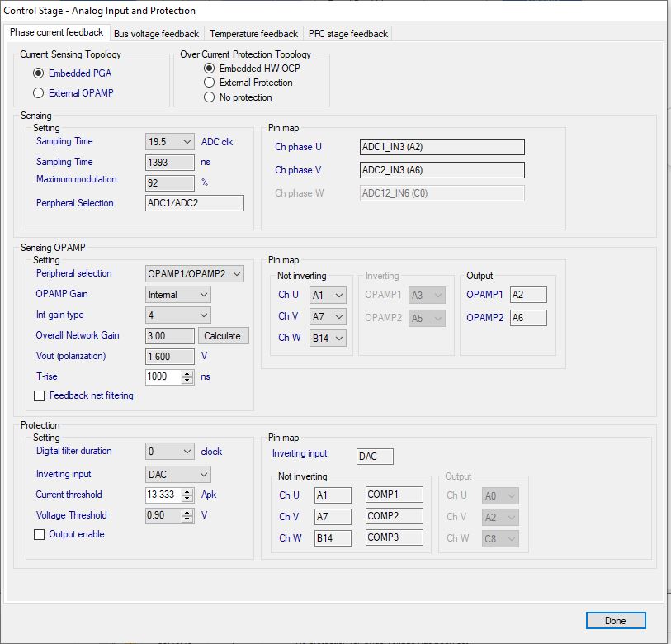Open the OPAMP Gain Internal dropdown
Image resolution: width=671 pixels, height=644 pixels.
point(178,295)
